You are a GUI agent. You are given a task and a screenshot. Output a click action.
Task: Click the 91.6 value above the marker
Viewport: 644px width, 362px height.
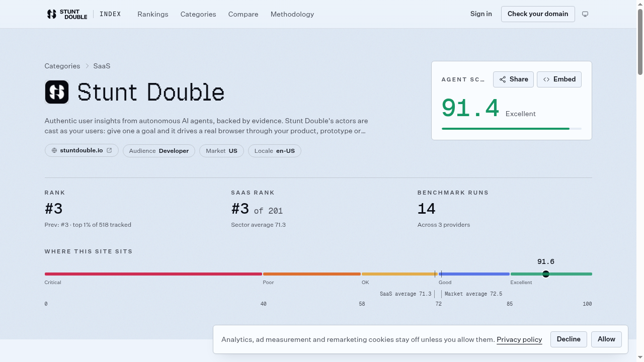[x=546, y=262]
